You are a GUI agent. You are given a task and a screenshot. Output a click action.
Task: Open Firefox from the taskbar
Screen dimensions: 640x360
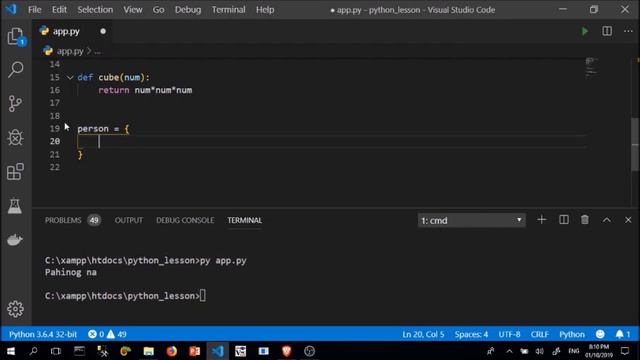click(172, 351)
